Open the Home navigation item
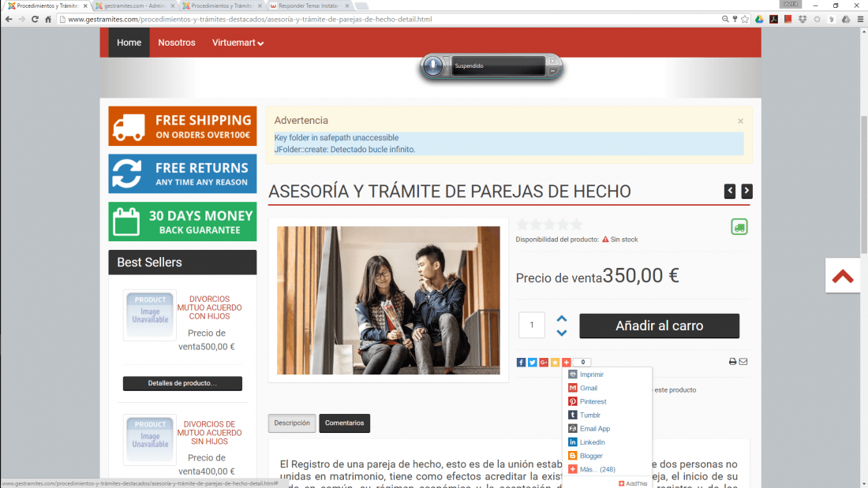868x488 pixels. click(x=129, y=43)
